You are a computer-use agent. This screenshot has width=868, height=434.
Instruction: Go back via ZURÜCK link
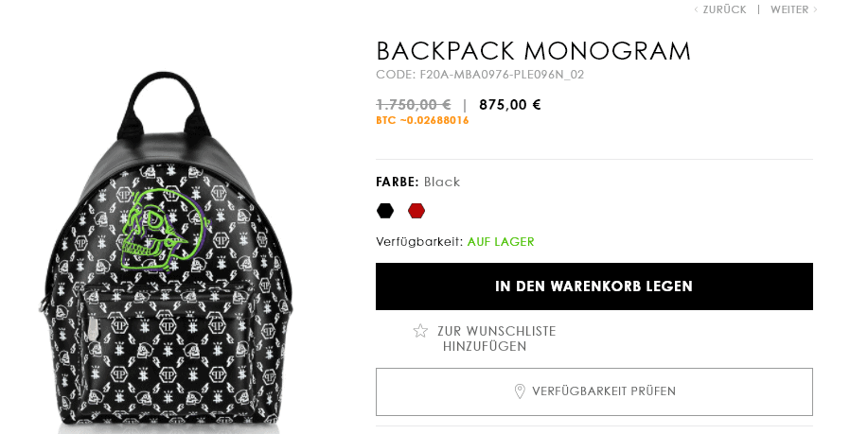725,9
